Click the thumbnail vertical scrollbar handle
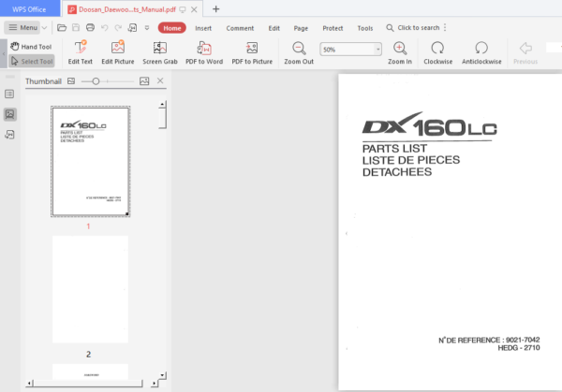The image size is (562, 392). (162, 118)
